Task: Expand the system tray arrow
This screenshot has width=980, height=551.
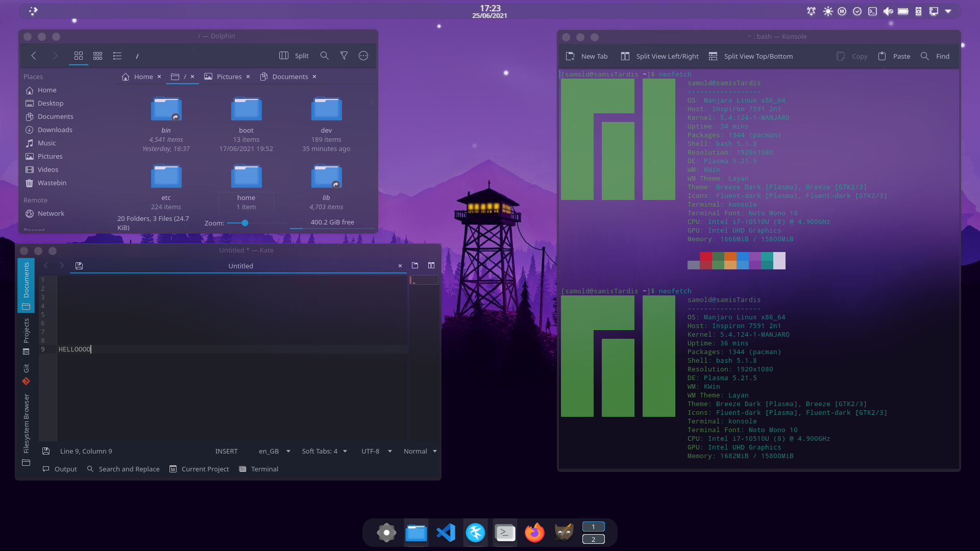Action: point(948,11)
